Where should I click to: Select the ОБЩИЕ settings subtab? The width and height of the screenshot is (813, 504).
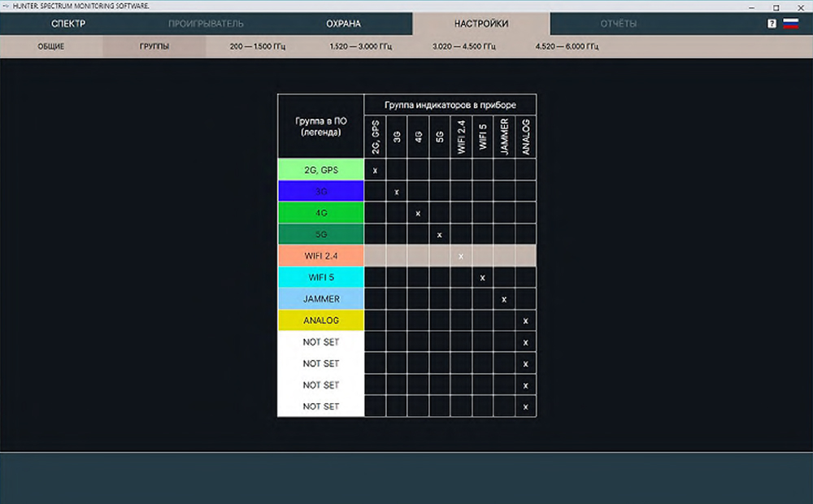point(51,46)
